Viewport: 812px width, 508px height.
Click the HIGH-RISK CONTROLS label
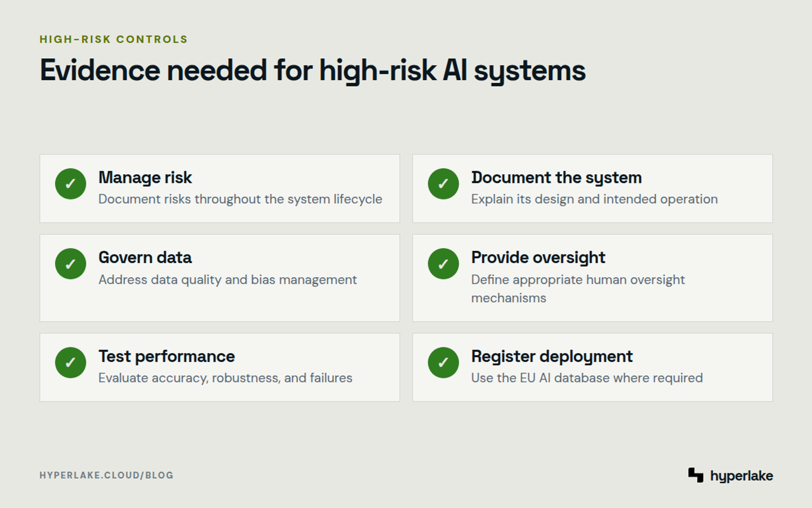(x=114, y=40)
